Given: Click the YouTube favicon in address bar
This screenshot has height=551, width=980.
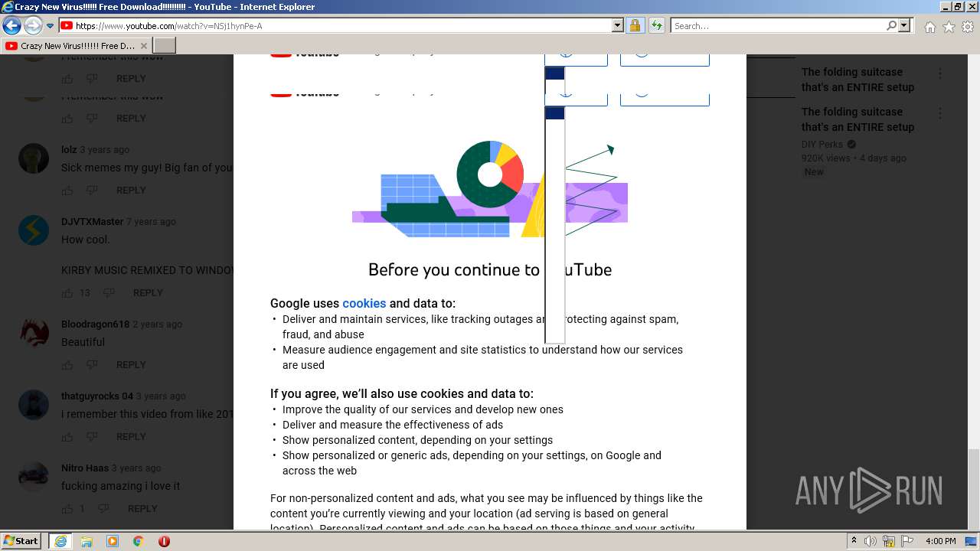Looking at the screenshot, I should [67, 25].
